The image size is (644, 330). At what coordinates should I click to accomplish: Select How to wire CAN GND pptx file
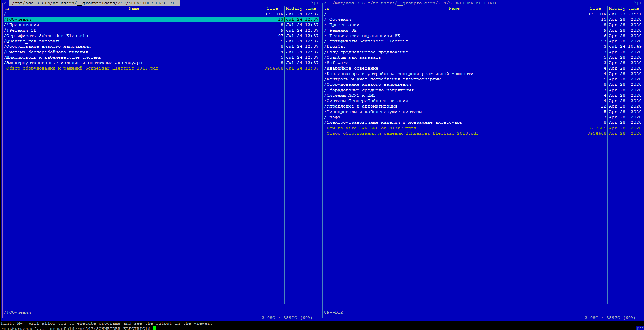tap(483, 128)
